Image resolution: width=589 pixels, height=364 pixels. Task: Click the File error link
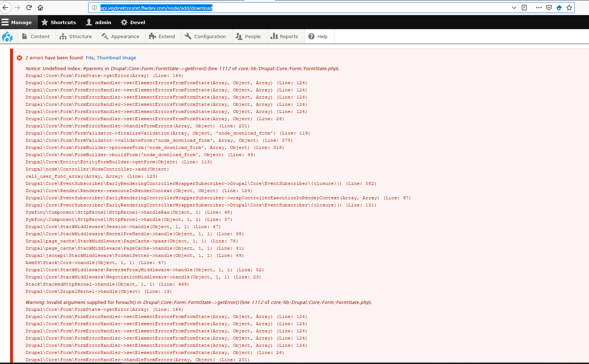click(89, 58)
